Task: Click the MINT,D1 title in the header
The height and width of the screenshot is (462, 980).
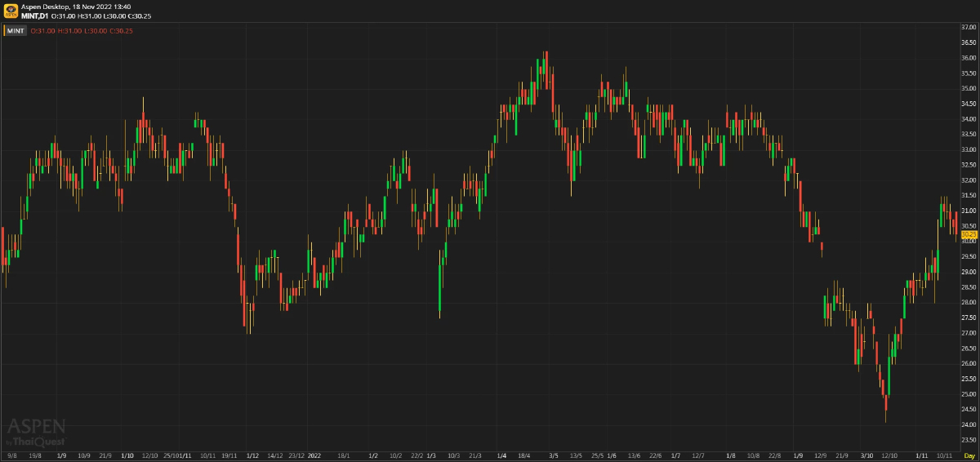Action: coord(34,16)
